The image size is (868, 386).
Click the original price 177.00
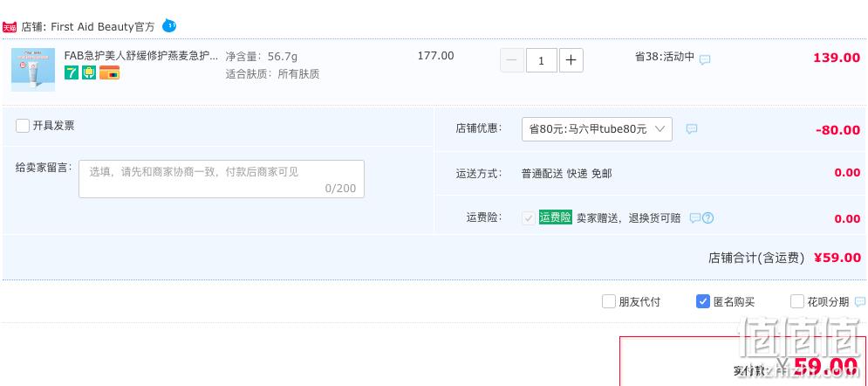(435, 56)
